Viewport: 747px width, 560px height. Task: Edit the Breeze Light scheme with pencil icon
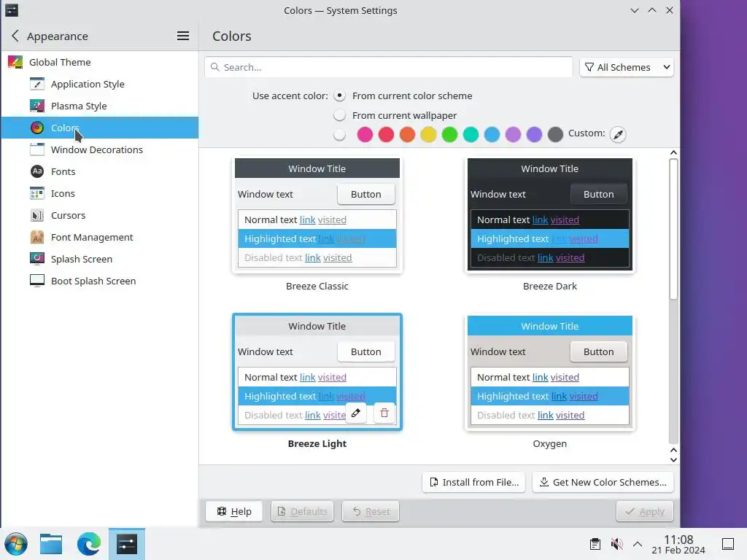356,413
